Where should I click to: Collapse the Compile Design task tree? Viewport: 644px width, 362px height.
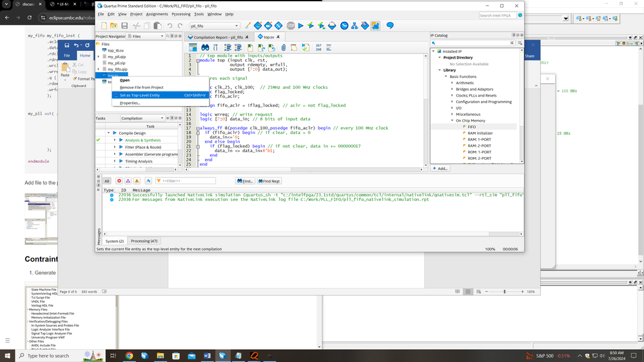(108, 133)
